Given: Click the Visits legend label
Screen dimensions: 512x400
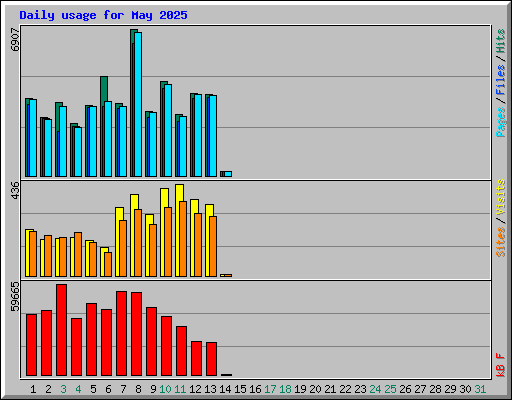Looking at the screenshot, I should [501, 197].
